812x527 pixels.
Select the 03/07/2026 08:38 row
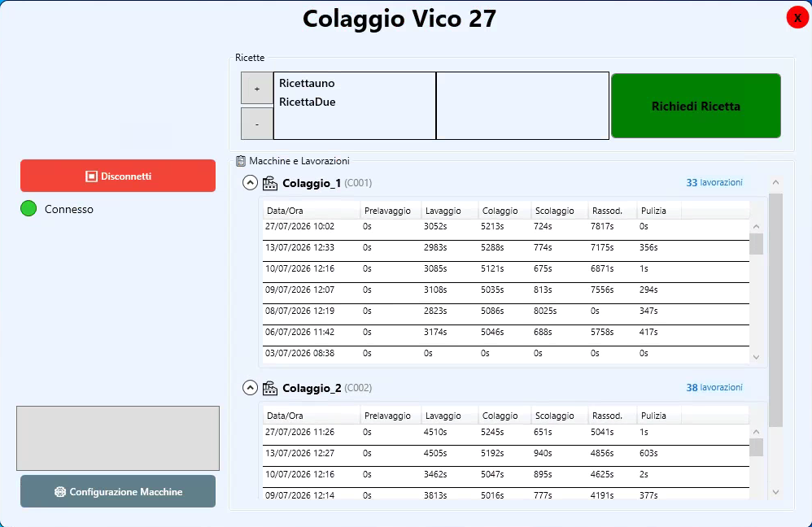(x=506, y=354)
